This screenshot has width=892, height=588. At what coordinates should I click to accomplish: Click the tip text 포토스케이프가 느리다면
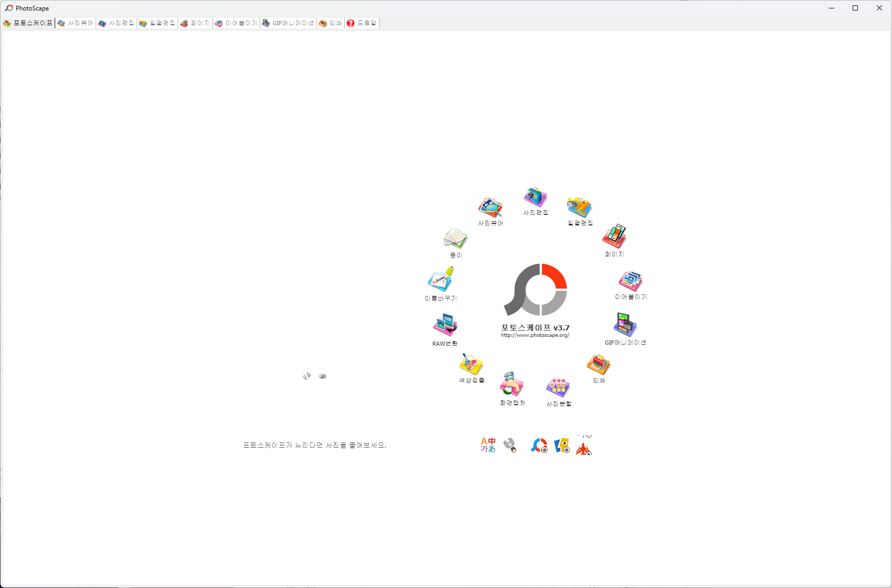click(315, 445)
